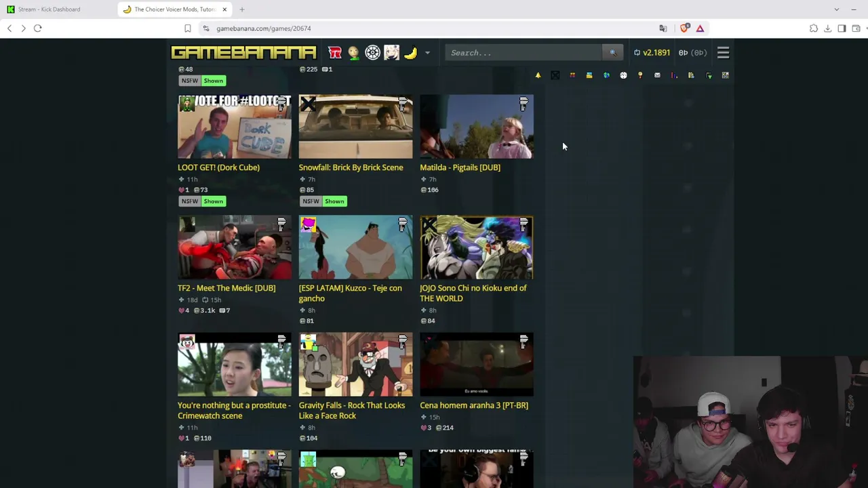This screenshot has width=868, height=488.
Task: Click the envelope messages icon in subnav
Action: pos(657,75)
